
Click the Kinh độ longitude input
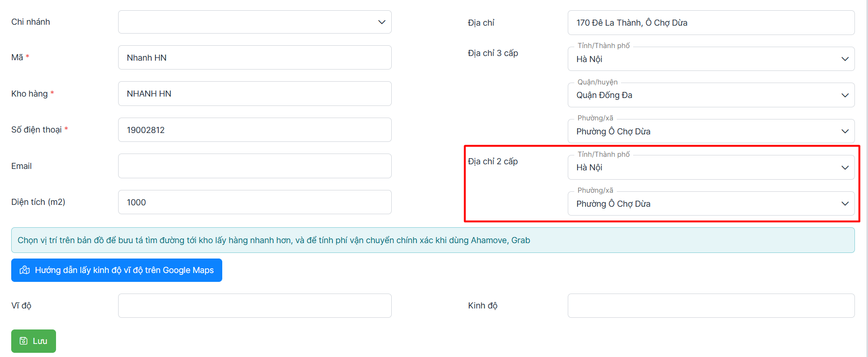point(711,306)
